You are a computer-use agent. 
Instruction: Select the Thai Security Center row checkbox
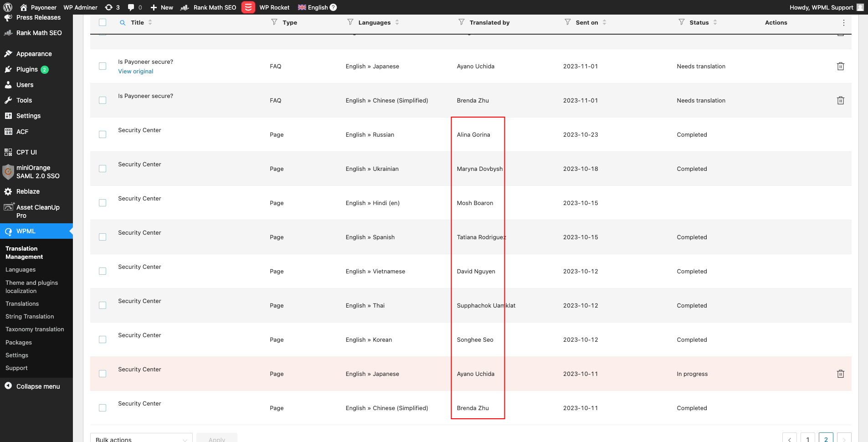[103, 305]
